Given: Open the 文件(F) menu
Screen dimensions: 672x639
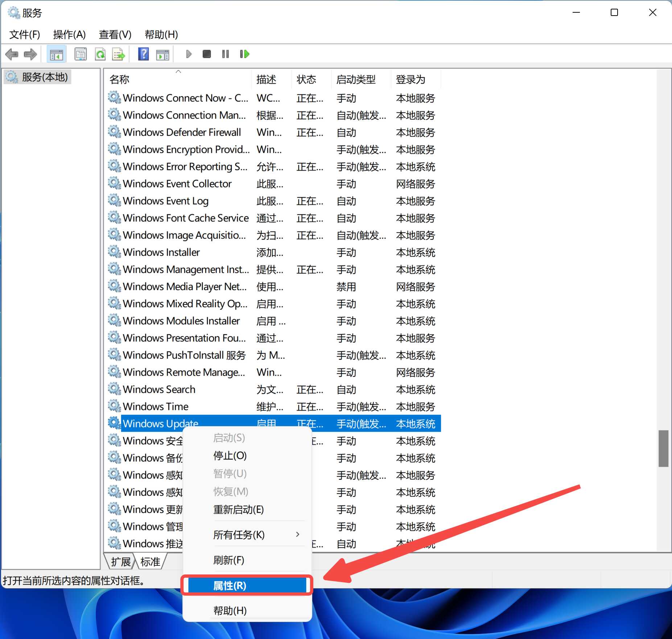Looking at the screenshot, I should click(25, 34).
